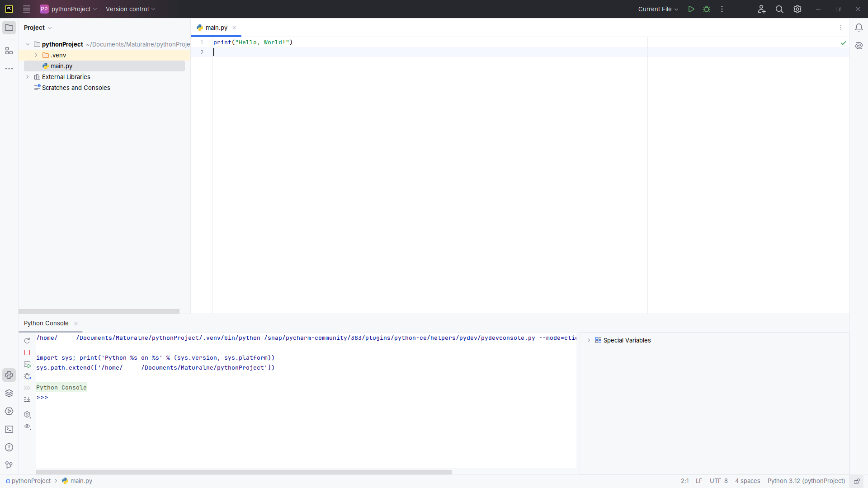Click green inspection checkmark widget
The height and width of the screenshot is (488, 868).
[843, 43]
